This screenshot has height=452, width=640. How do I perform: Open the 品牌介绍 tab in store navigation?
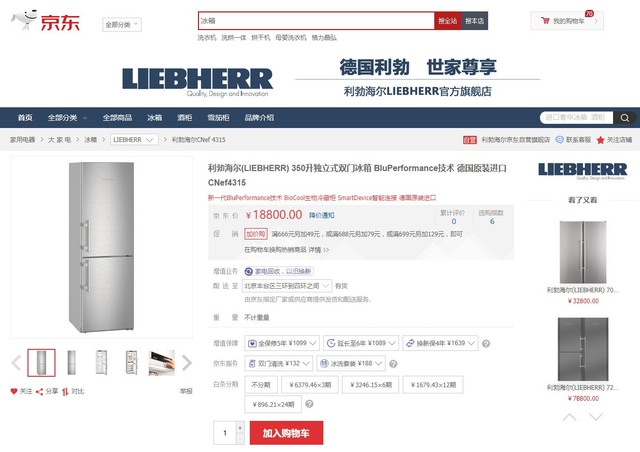(259, 118)
